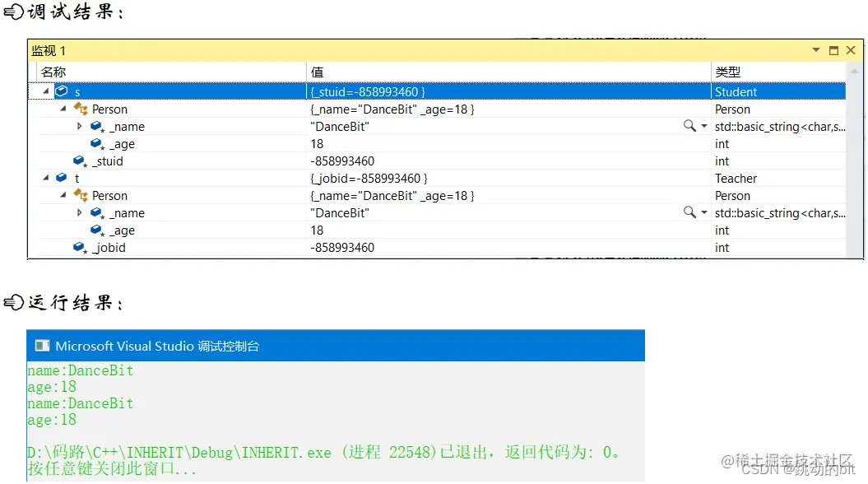The width and height of the screenshot is (868, 484).
Task: Click the Person base class icon under t
Action: 81,195
